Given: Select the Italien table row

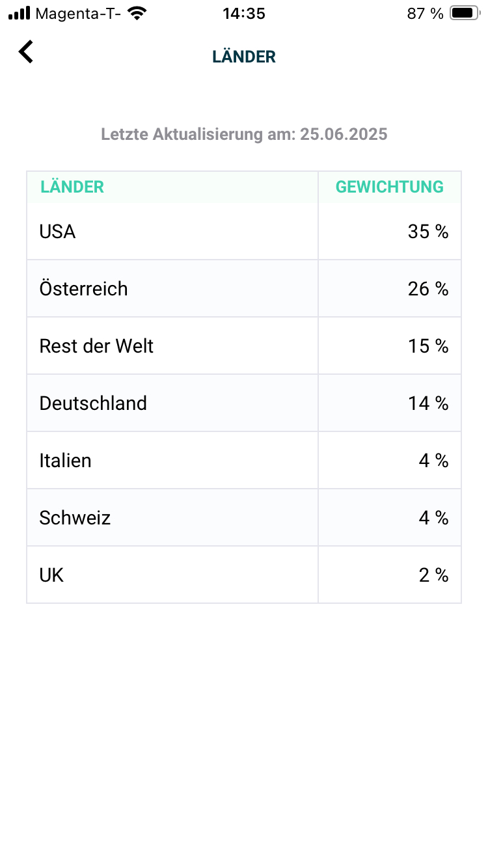Looking at the screenshot, I should (244, 460).
